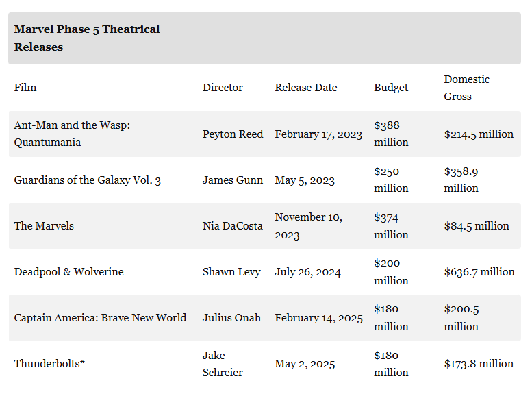Click the Domestic Gross column header
532x394 pixels.
[x=467, y=88]
